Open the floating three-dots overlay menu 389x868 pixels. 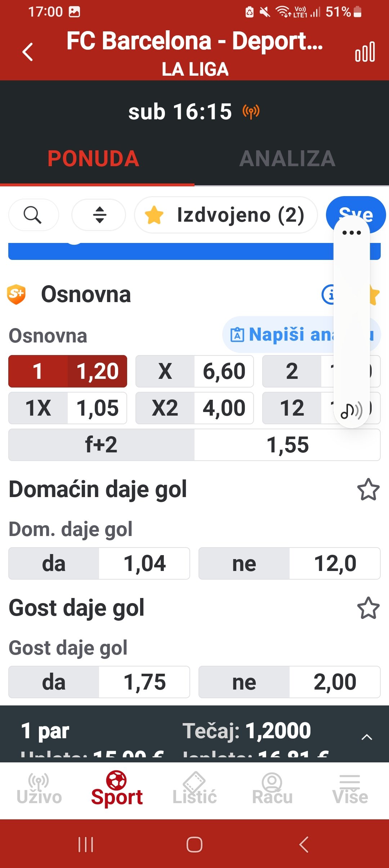click(352, 233)
